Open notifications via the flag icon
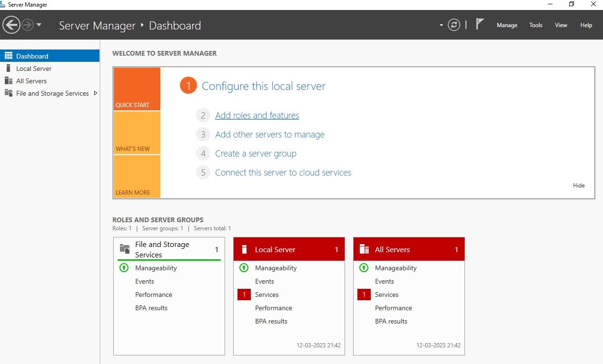 coord(480,24)
